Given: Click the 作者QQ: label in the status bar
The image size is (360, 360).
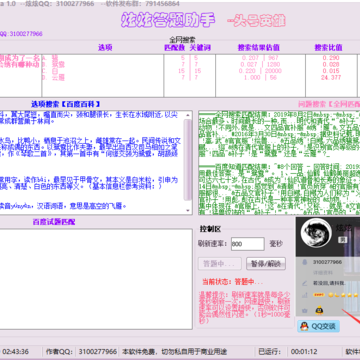Looking at the screenshot, I should tap(60, 352).
